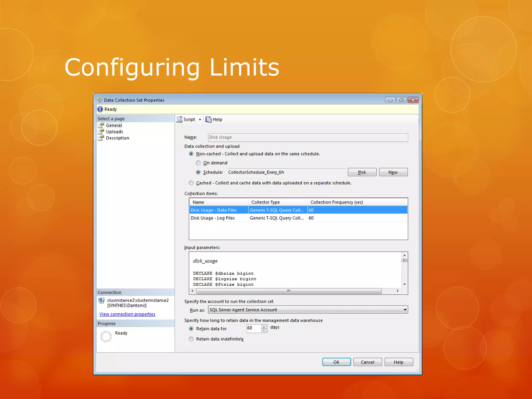This screenshot has height=399, width=532.
Task: Click the OK button
Action: tap(336, 362)
